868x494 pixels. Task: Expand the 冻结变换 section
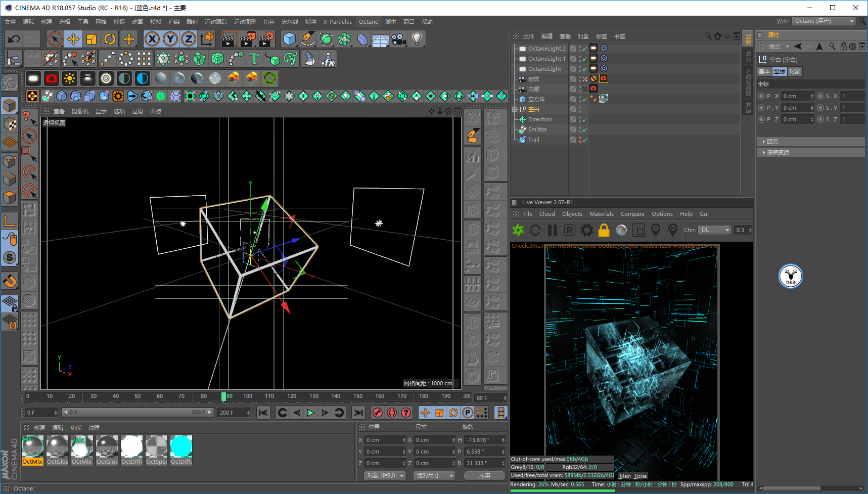click(x=811, y=152)
